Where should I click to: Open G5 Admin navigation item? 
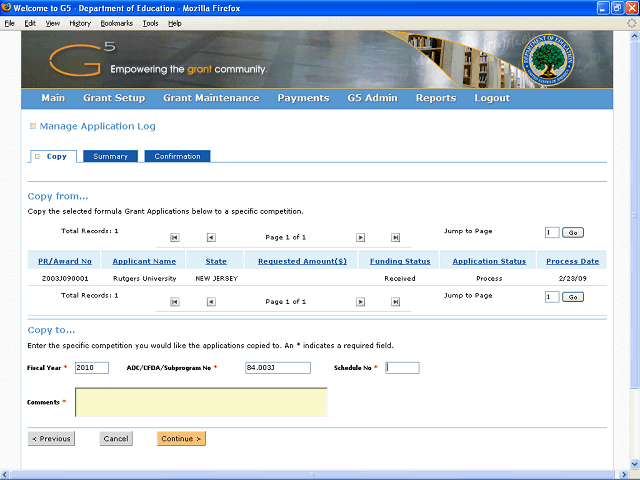point(373,98)
